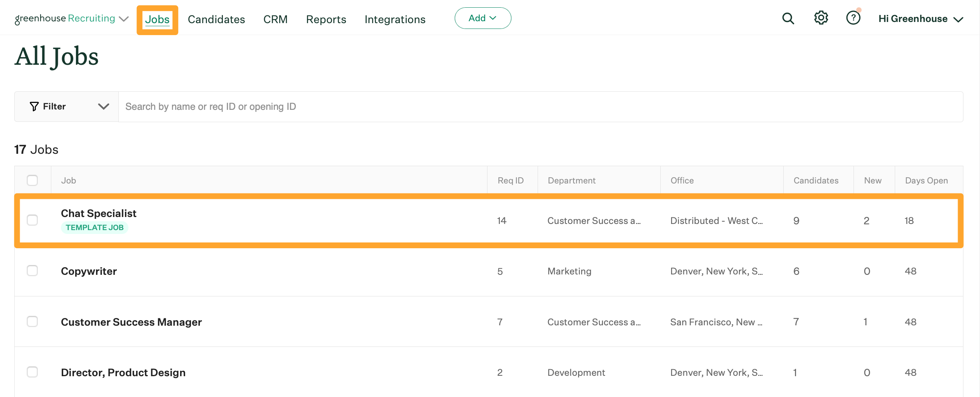The image size is (980, 397).
Task: Navigate to Reports
Action: coord(326,19)
